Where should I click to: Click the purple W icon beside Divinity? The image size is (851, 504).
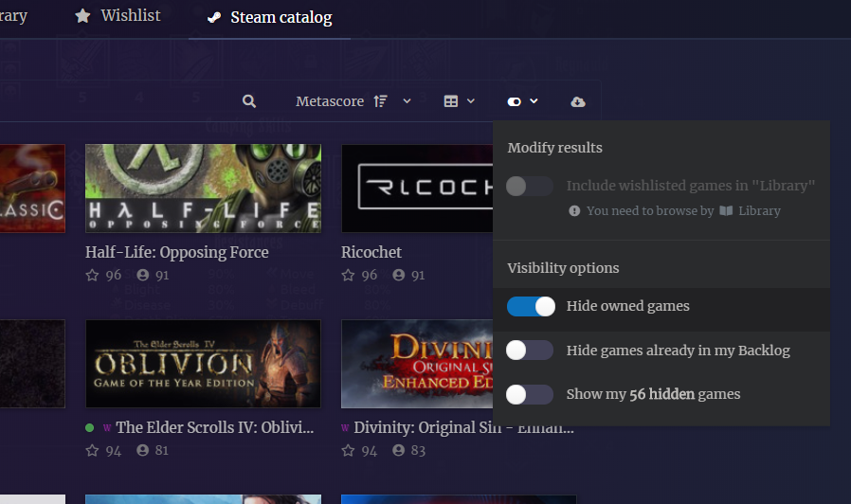tap(345, 428)
